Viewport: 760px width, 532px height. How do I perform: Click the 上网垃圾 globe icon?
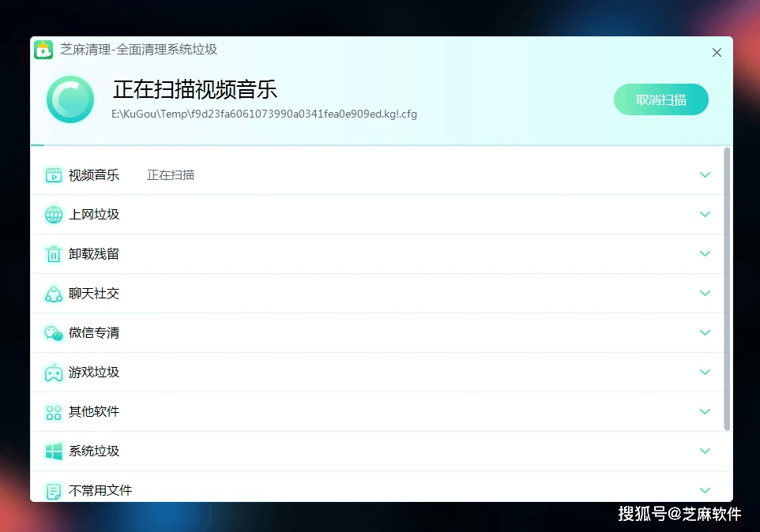click(53, 214)
